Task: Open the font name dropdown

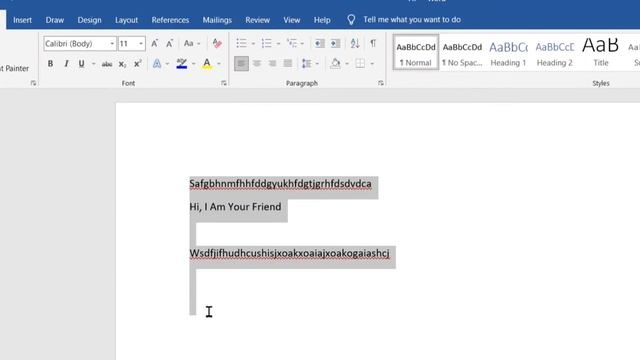Action: click(112, 44)
